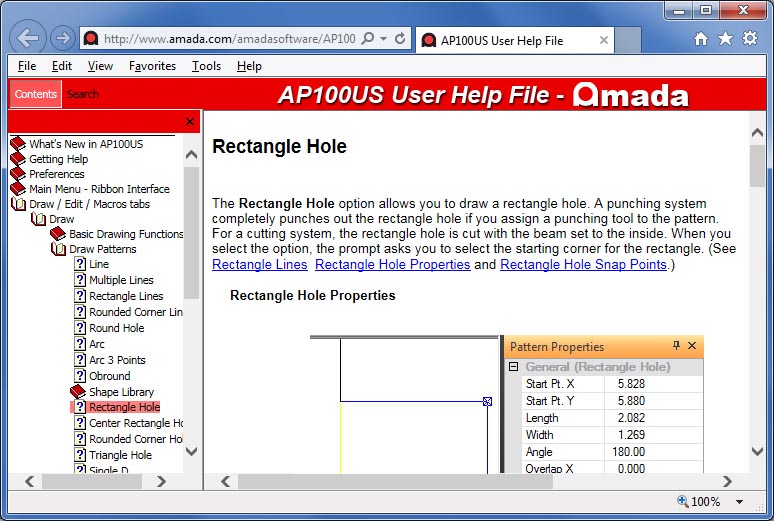Click the contents tree scroll left arrow
774x521 pixels.
[30, 481]
